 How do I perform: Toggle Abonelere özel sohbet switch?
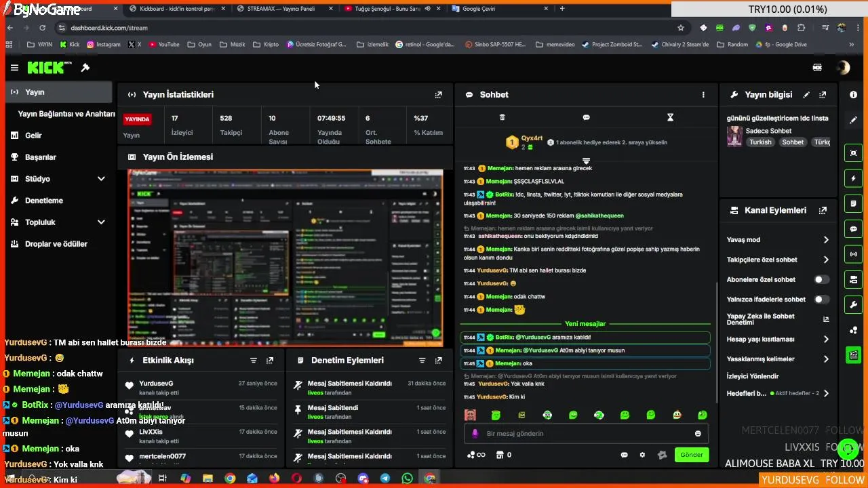coord(821,279)
